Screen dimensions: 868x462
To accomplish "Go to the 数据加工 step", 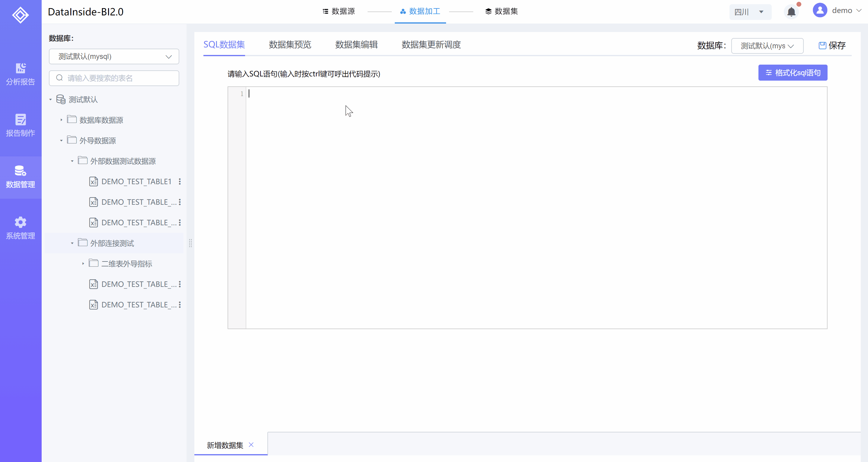I will [420, 11].
